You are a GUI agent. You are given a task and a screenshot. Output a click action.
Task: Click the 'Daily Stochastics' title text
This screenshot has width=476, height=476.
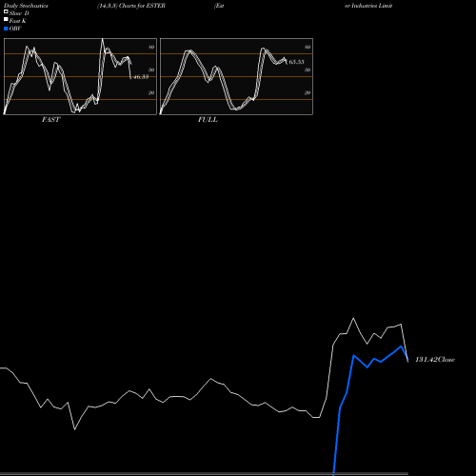coord(26,6)
